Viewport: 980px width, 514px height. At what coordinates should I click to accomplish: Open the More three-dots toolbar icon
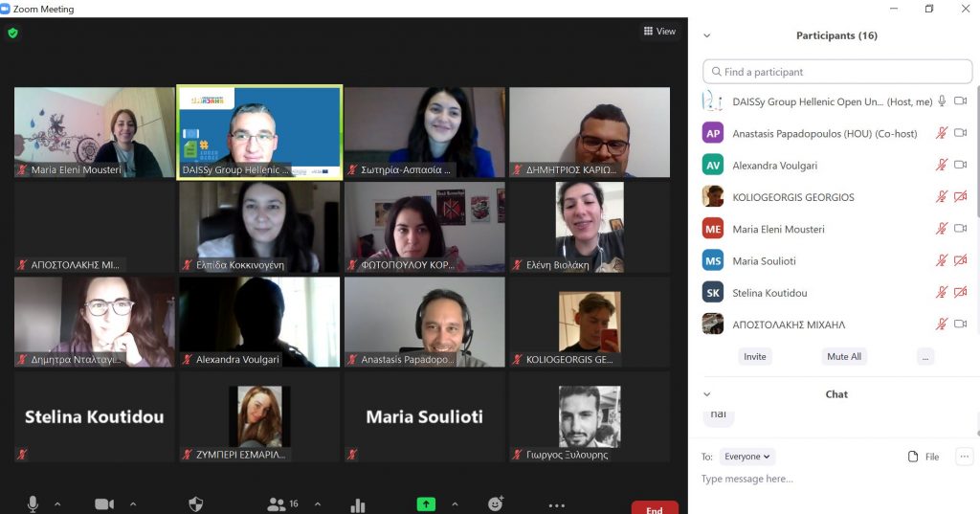coord(556,505)
